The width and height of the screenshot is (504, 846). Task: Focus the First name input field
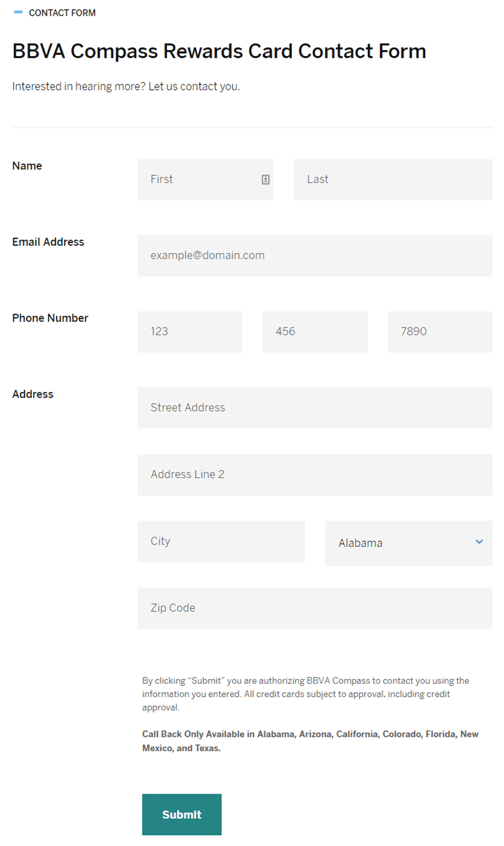(199, 179)
